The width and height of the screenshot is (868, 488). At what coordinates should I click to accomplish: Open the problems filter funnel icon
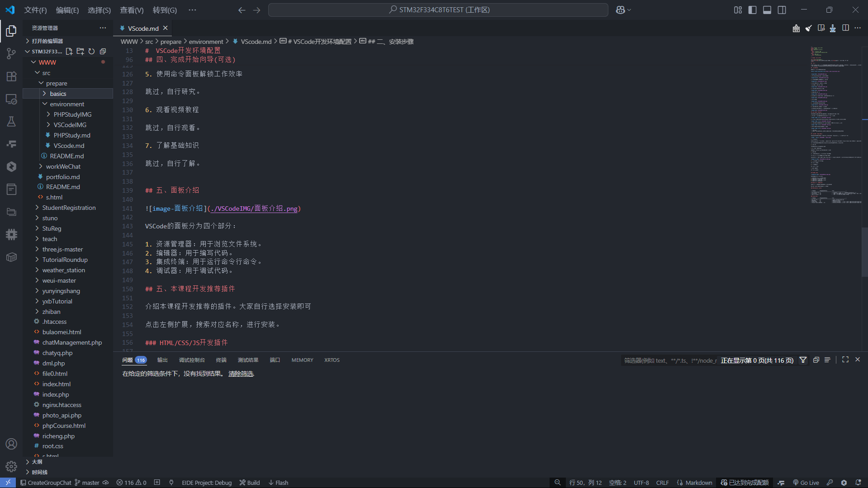coord(803,360)
